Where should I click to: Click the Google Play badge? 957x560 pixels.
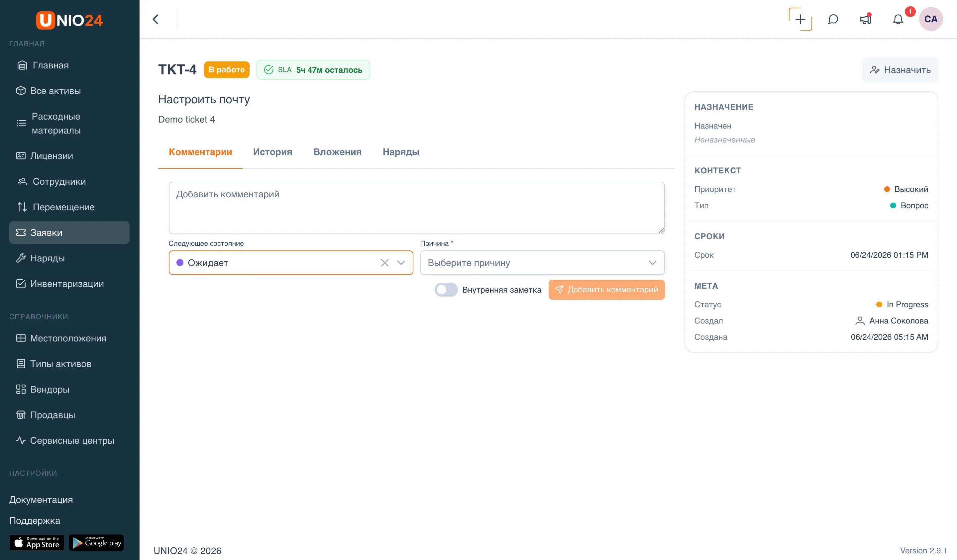96,542
